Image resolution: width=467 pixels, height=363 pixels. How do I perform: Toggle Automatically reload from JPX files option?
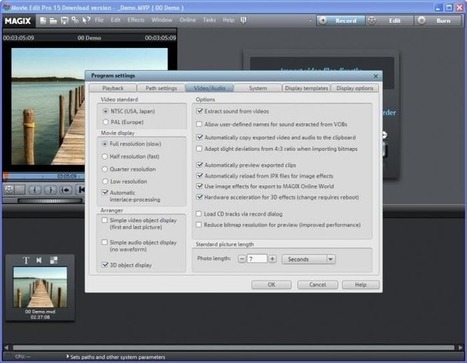point(199,176)
